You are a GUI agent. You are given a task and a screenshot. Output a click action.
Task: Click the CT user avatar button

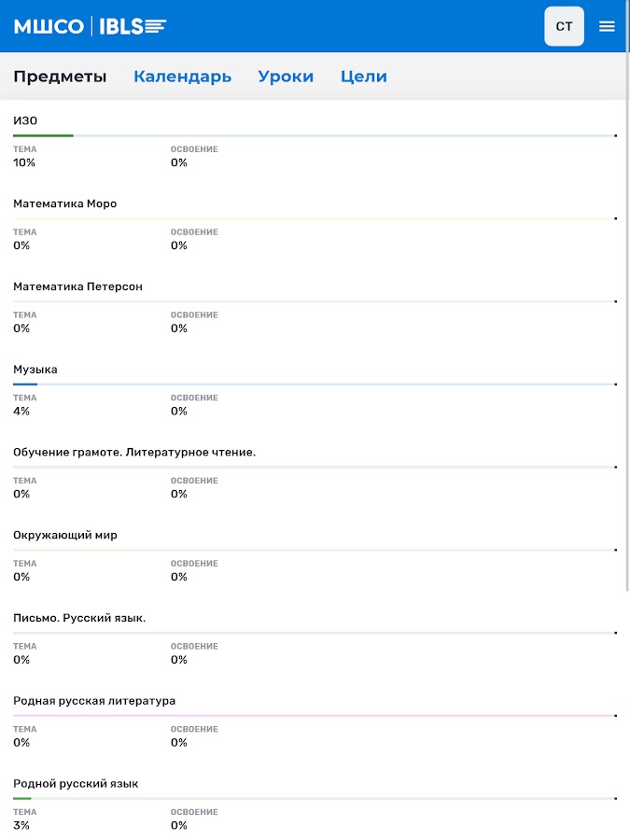coord(564,26)
